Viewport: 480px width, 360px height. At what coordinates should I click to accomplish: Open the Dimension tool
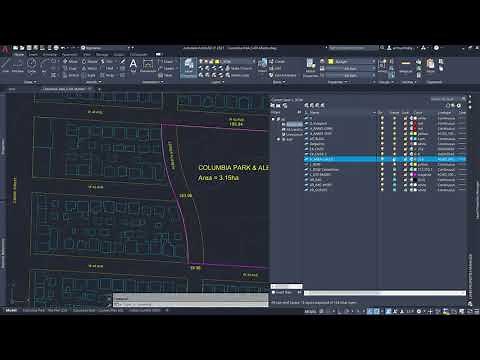click(148, 65)
